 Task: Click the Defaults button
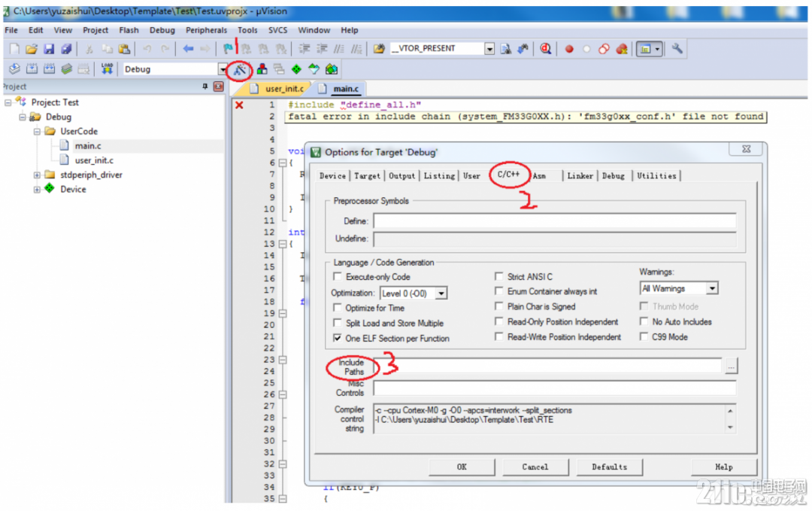pos(610,467)
